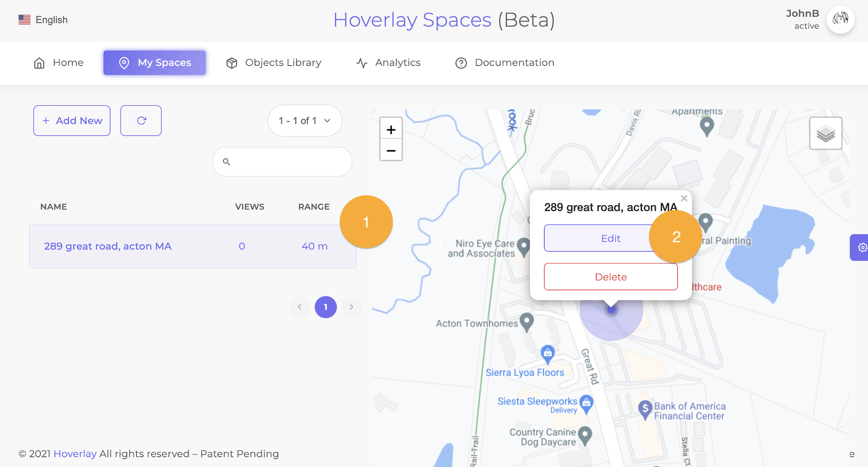Click the Analytics waveform icon
This screenshot has height=467, width=868.
(361, 63)
